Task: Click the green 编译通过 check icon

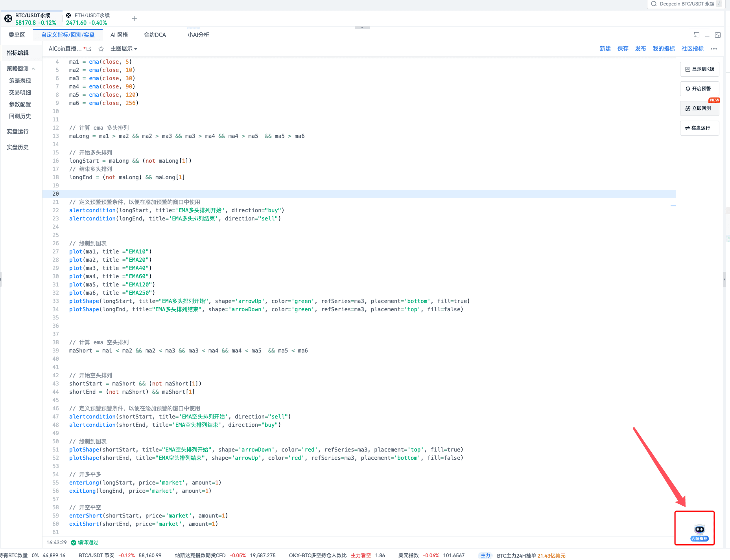Action: [x=73, y=542]
